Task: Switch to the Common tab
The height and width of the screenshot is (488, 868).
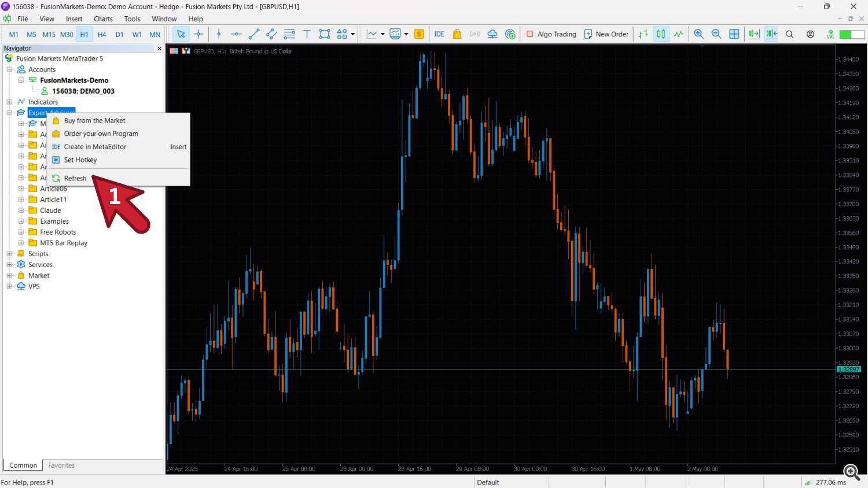Action: (x=23, y=465)
